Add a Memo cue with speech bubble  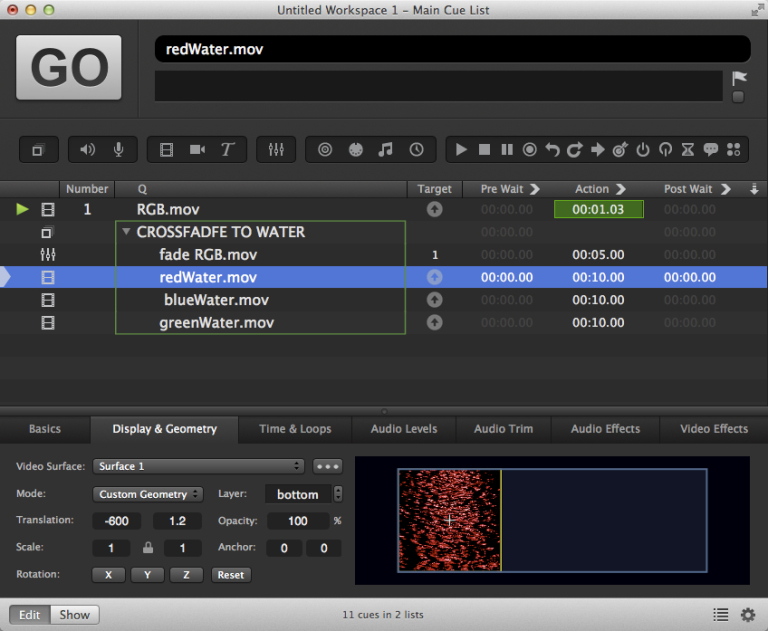coord(711,150)
